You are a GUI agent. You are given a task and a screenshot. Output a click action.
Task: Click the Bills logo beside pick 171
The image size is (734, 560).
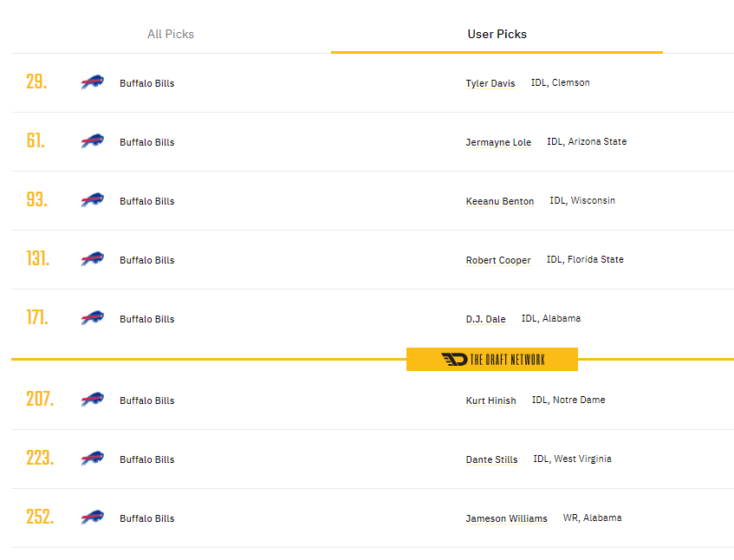pos(92,318)
